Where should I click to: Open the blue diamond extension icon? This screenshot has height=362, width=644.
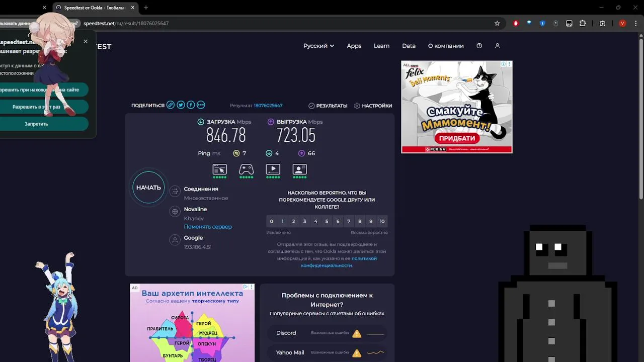[x=529, y=23]
